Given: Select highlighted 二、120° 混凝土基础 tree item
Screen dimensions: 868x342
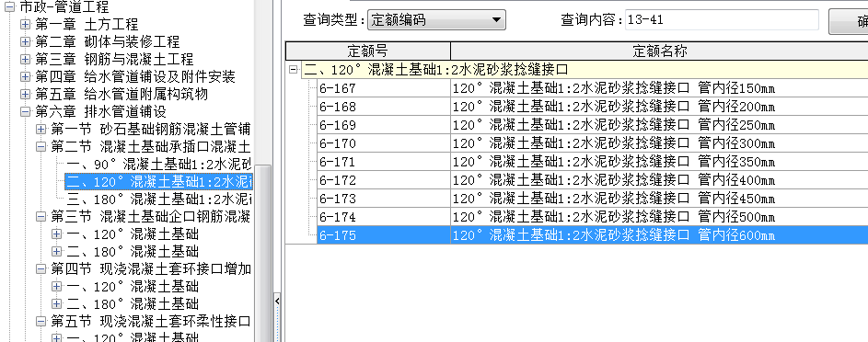Looking at the screenshot, I should pyautogui.click(x=159, y=182).
